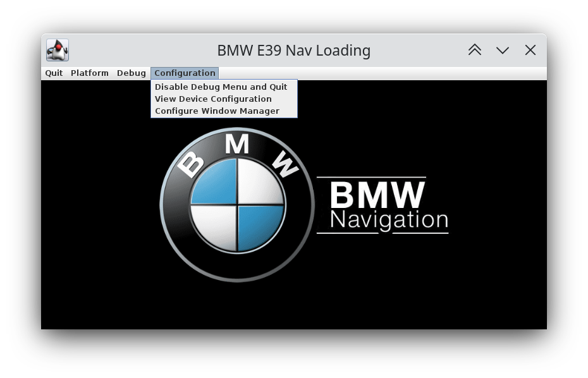The height and width of the screenshot is (378, 588).
Task: Choose Configure Window Manager
Action: pyautogui.click(x=224, y=111)
